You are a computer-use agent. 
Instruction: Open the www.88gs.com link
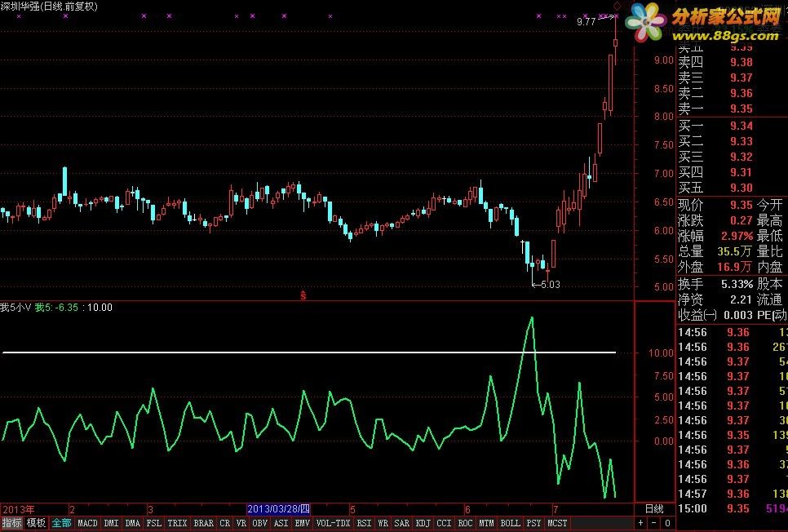(x=726, y=35)
